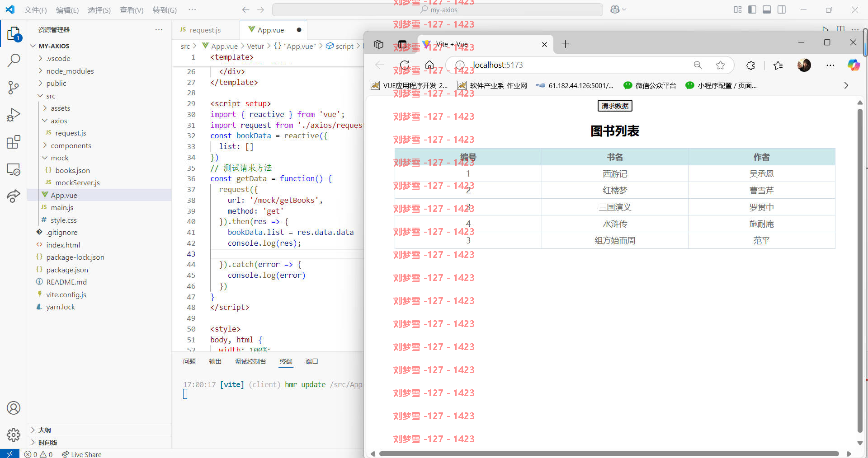Click the zoom indicator in address bar
Viewport: 868px width, 458px height.
(x=698, y=65)
